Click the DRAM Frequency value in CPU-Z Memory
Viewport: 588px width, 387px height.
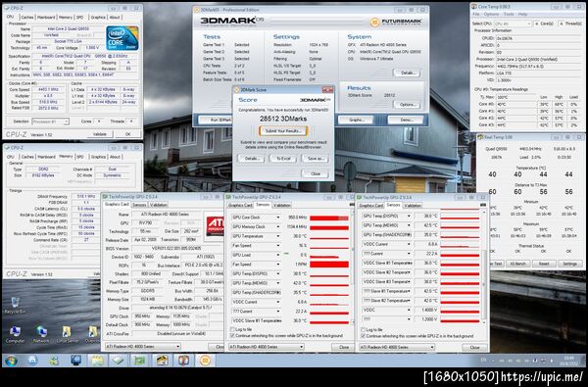point(86,197)
